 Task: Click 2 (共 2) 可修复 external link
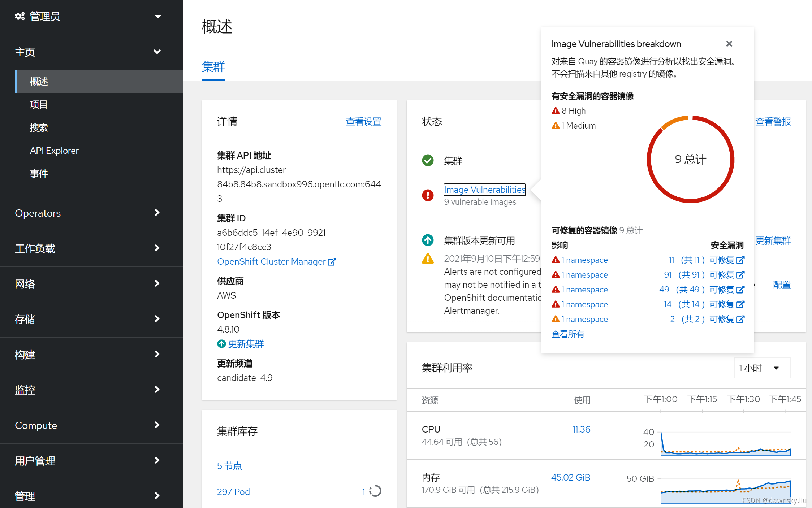(x=707, y=319)
